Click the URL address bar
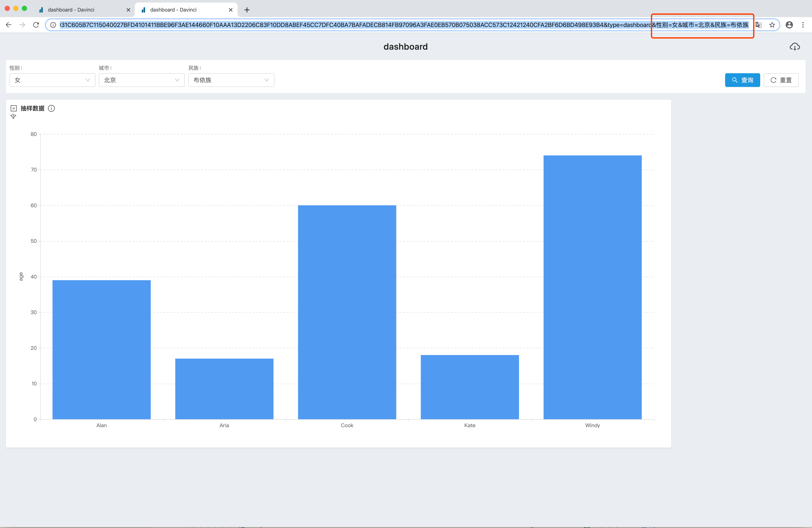 point(341,25)
